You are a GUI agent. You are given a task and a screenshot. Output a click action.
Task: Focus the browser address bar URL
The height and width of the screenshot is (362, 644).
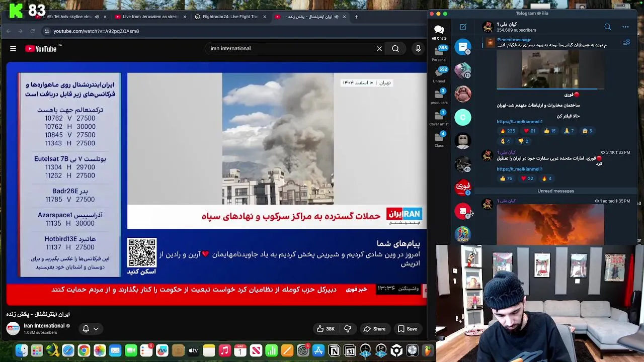(x=96, y=31)
